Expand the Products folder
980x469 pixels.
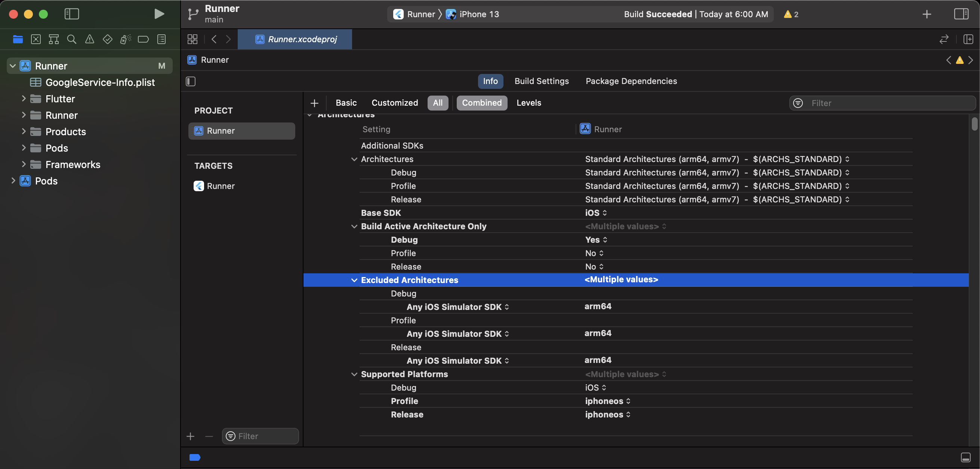(x=24, y=131)
